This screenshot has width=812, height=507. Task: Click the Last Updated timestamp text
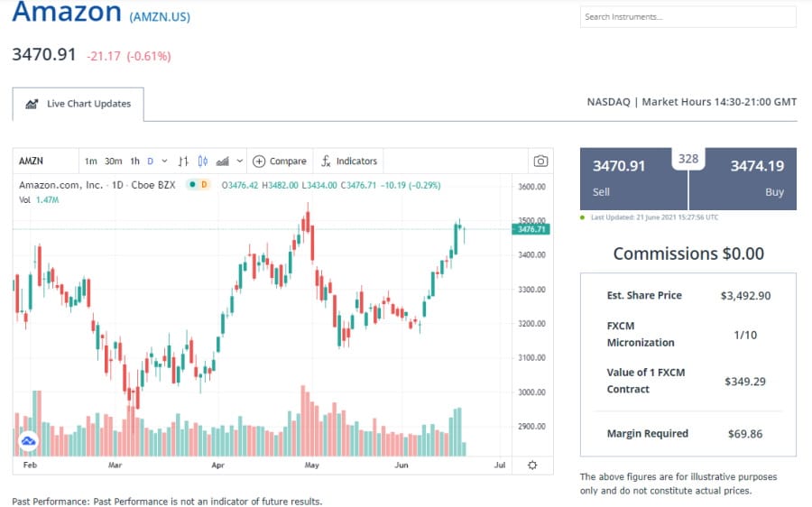655,217
